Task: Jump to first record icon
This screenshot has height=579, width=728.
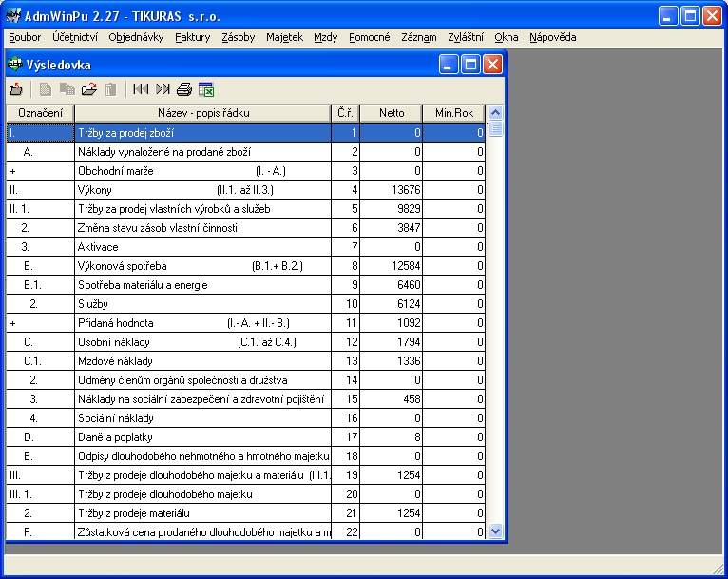Action: 141,89
